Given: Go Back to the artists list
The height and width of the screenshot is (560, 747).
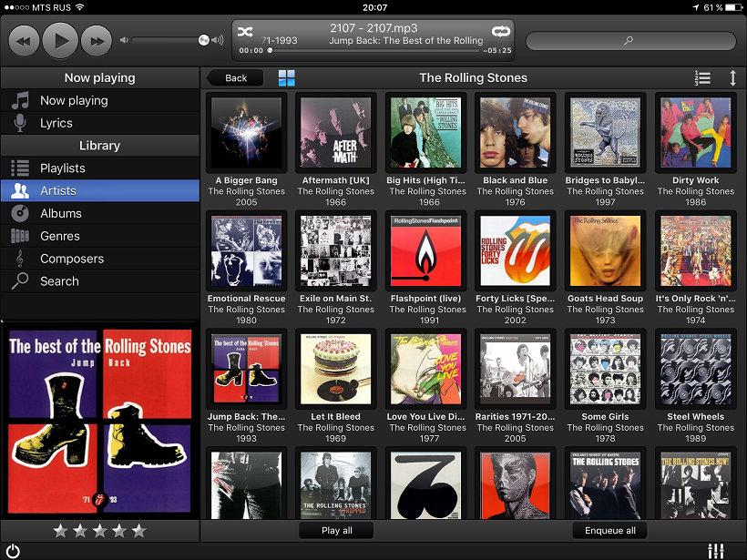Looking at the screenshot, I should (235, 78).
